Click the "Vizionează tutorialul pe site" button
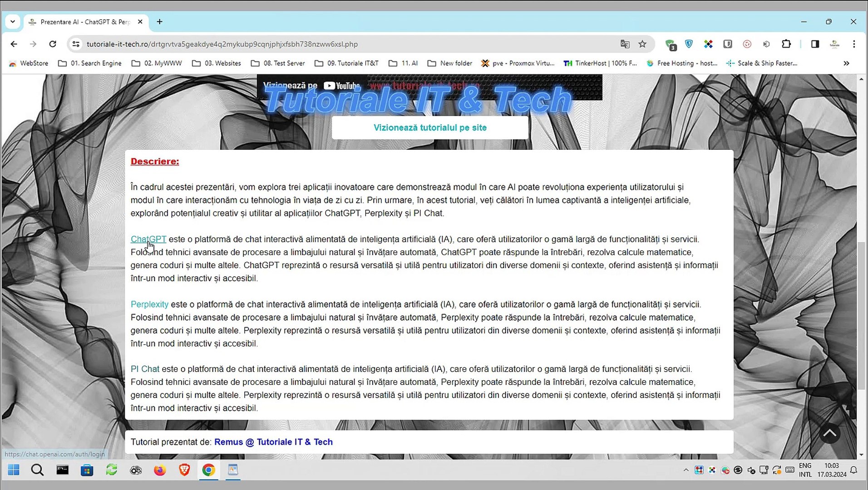The image size is (868, 490). pyautogui.click(x=429, y=127)
